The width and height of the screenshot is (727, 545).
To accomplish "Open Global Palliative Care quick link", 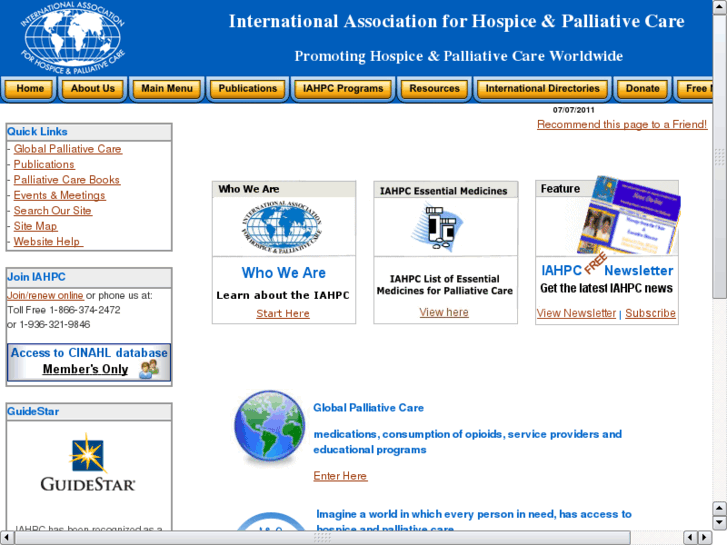I will click(x=68, y=149).
